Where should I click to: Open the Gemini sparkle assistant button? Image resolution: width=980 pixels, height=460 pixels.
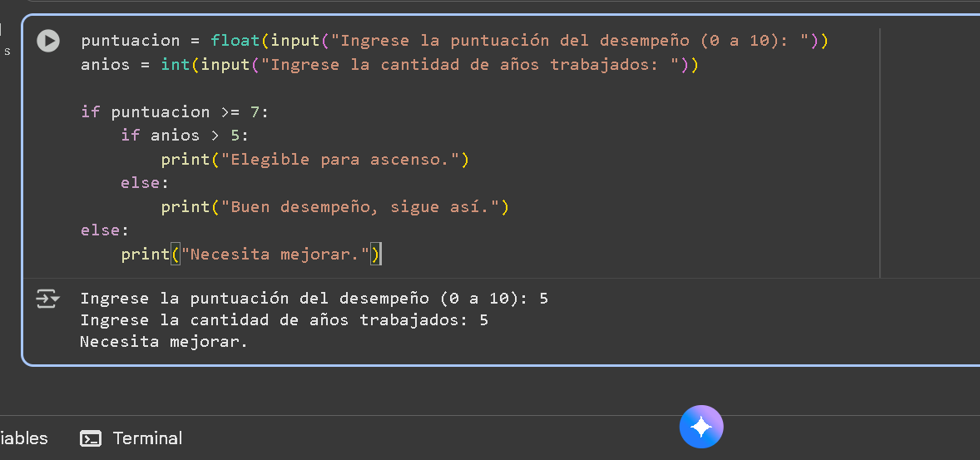(x=701, y=428)
